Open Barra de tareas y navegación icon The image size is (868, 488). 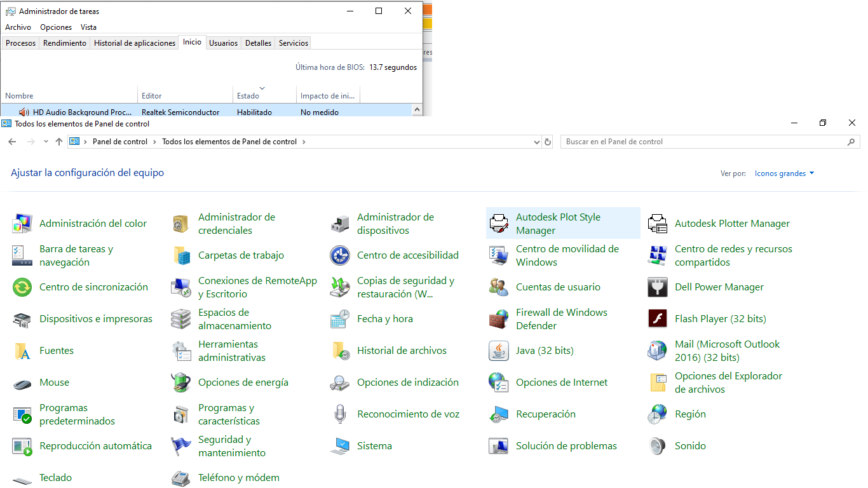[x=22, y=255]
